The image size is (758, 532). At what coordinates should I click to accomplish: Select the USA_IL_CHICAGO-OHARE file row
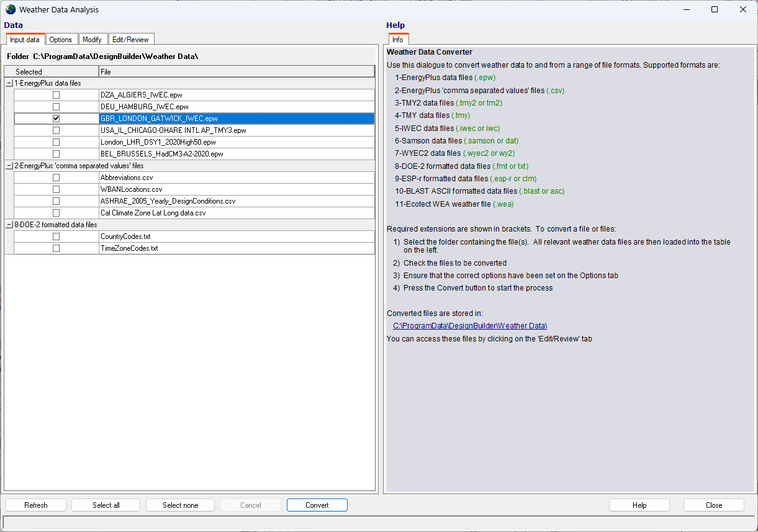click(x=173, y=130)
